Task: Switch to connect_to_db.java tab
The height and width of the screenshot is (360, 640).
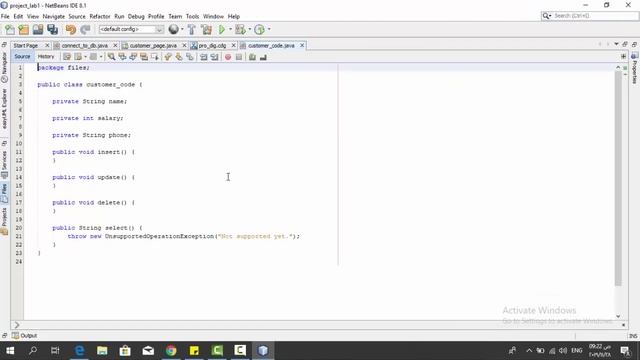Action: point(84,46)
